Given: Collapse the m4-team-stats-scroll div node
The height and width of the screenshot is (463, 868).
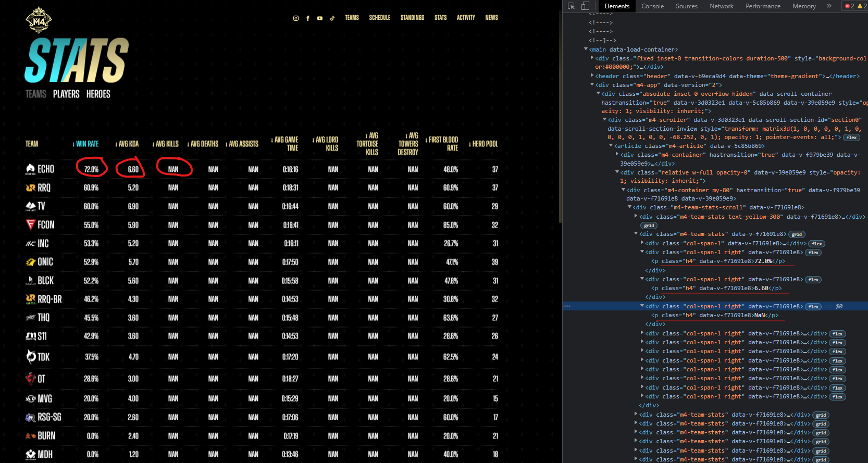Looking at the screenshot, I should pos(629,207).
